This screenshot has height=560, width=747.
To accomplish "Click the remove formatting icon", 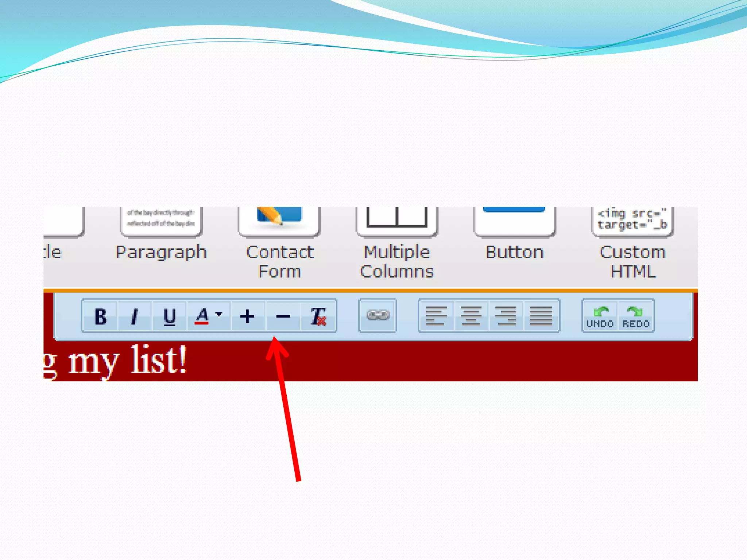I will [x=318, y=316].
